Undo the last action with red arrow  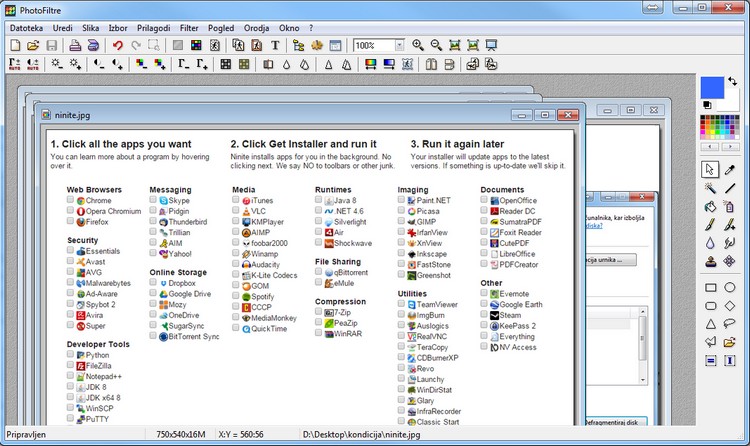(118, 45)
